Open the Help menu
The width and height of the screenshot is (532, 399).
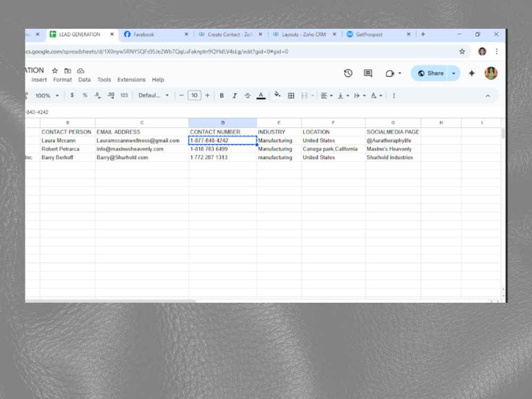click(x=158, y=79)
